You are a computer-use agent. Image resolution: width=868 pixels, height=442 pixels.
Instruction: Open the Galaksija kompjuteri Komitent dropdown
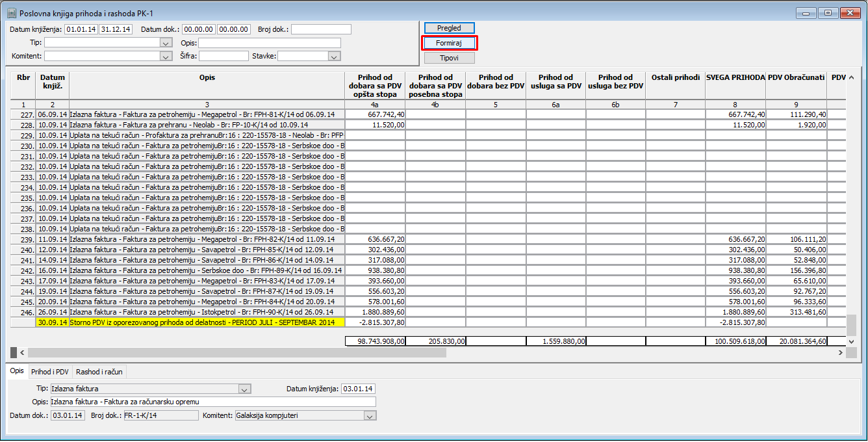tap(370, 415)
